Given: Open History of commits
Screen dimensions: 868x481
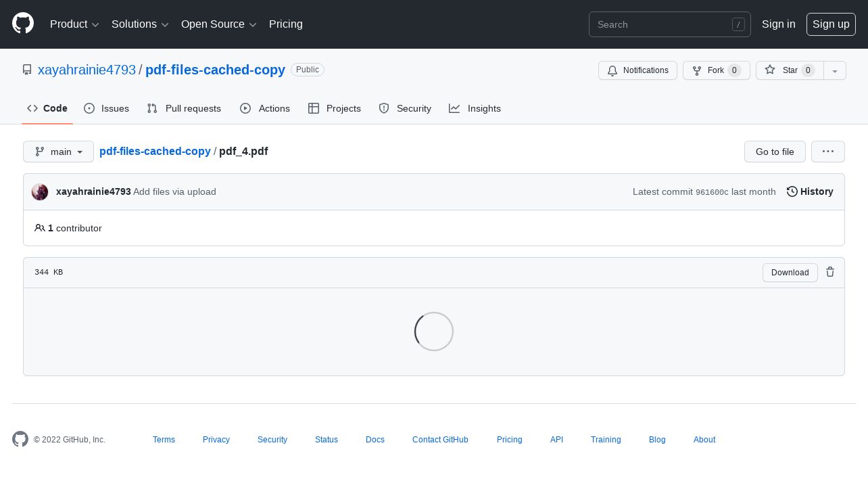Looking at the screenshot, I should tap(810, 191).
